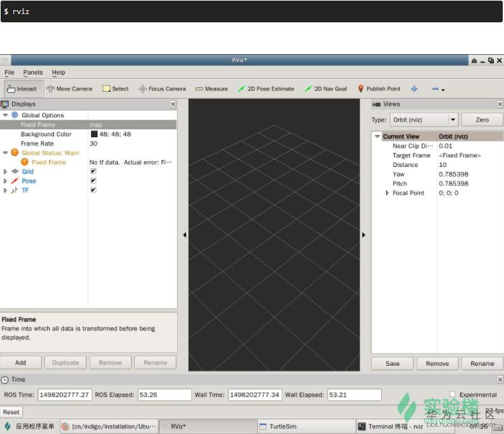The image size is (504, 434).
Task: Open the Panels menu
Action: coord(33,73)
